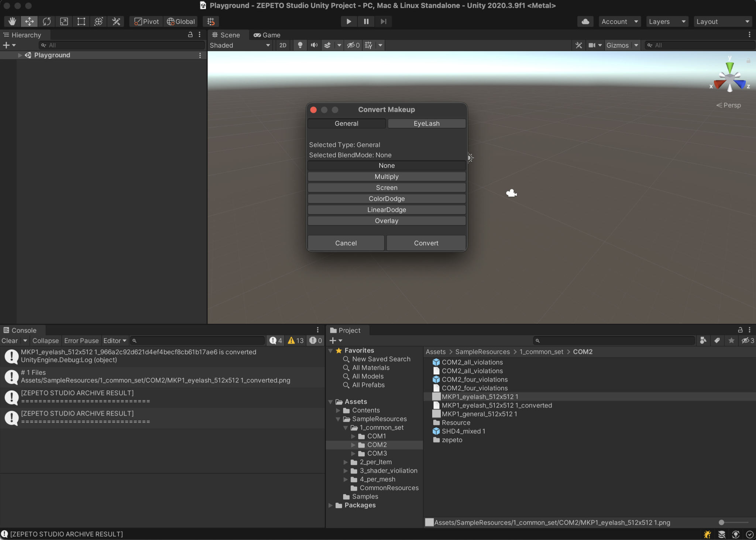
Task: Open the custom editor tools icon
Action: (x=116, y=21)
